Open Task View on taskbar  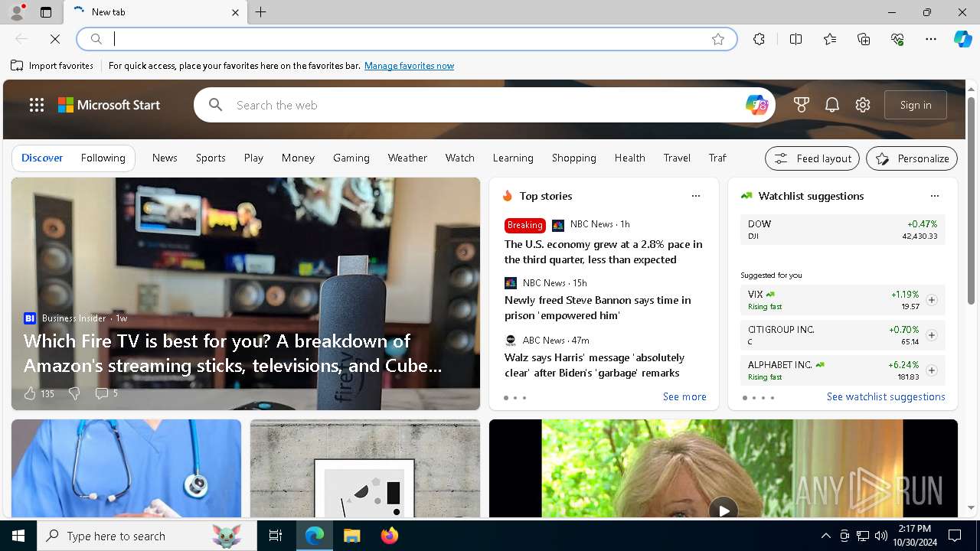pyautogui.click(x=276, y=536)
